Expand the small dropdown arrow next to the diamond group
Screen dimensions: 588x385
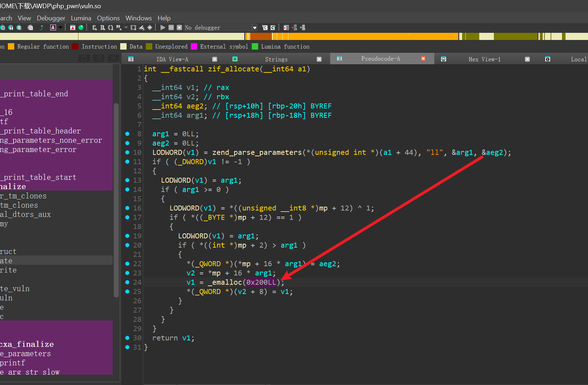pos(126,27)
